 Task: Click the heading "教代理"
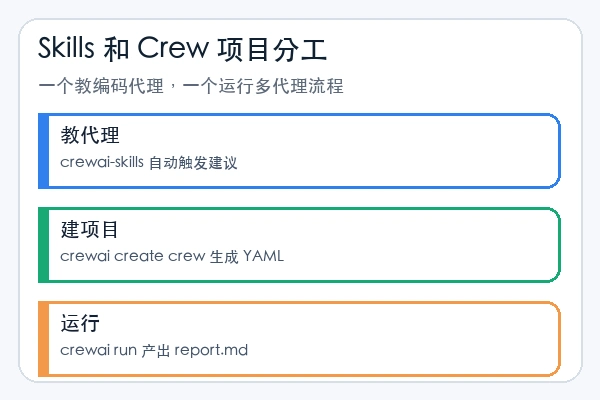90,135
